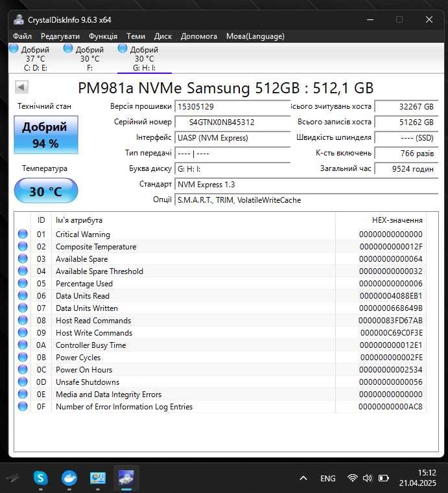Click hex value 000000000012F
Screen dimensions: 448x493
[391, 246]
